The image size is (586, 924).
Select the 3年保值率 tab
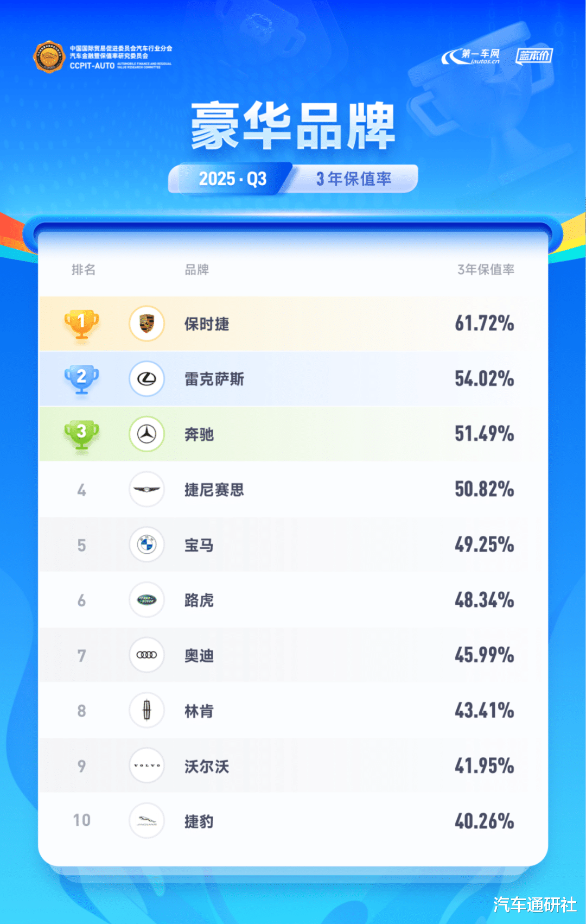pyautogui.click(x=354, y=179)
